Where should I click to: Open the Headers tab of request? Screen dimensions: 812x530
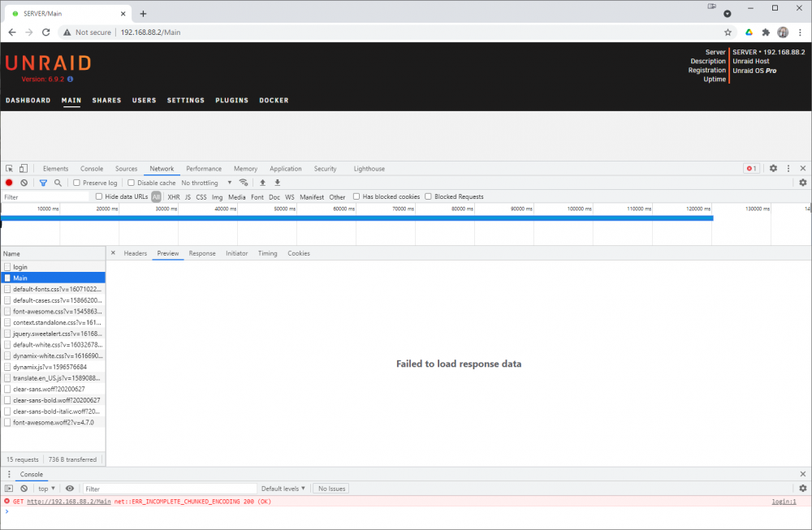(x=135, y=253)
